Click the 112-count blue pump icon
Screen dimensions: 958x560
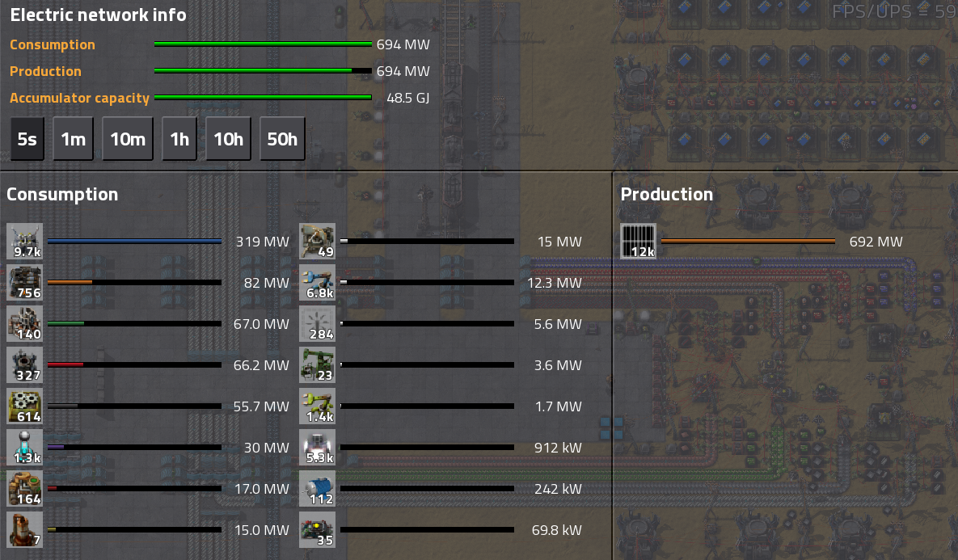point(317,489)
